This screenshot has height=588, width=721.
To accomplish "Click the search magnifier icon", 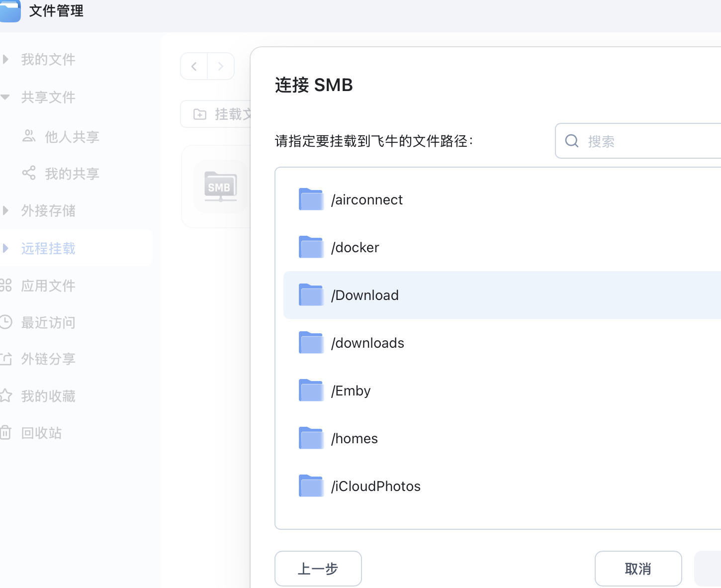I will [x=572, y=141].
